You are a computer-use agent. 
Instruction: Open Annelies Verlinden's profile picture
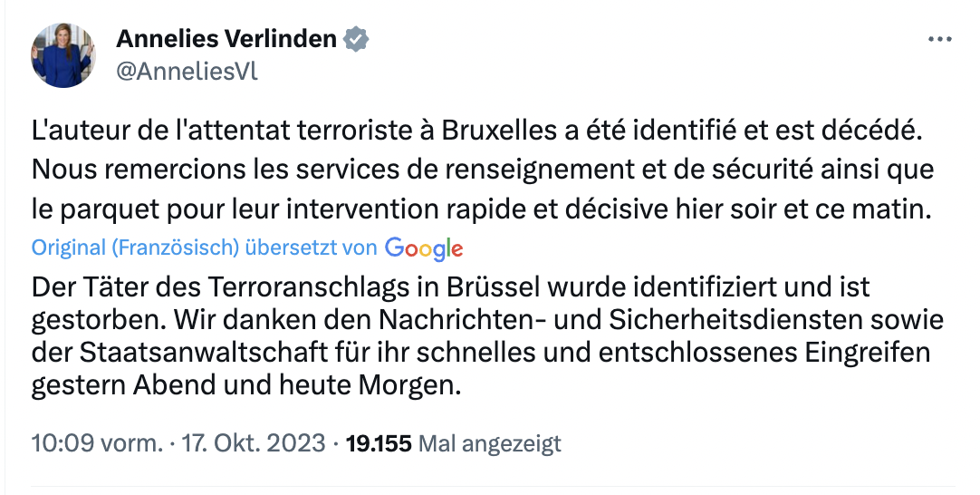(63, 56)
